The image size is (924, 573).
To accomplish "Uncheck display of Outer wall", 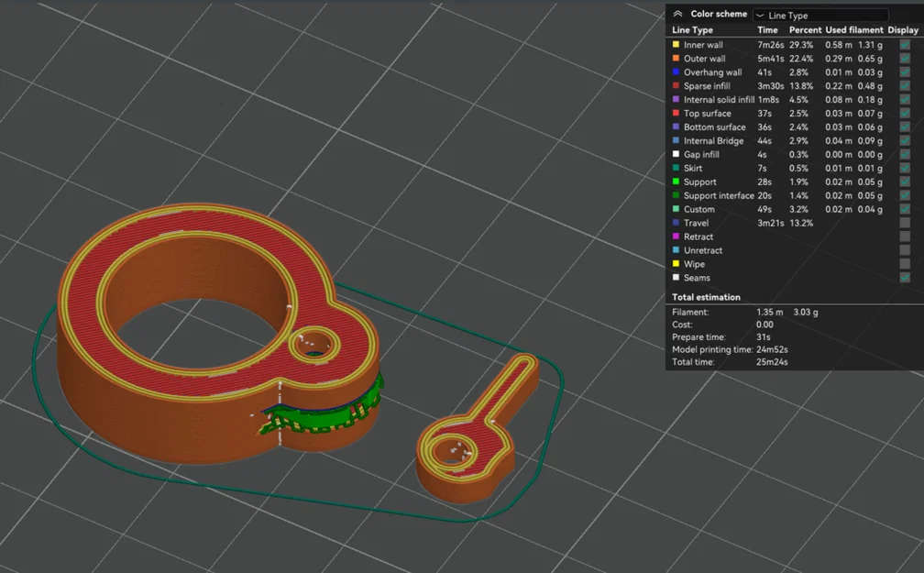I will (x=905, y=59).
